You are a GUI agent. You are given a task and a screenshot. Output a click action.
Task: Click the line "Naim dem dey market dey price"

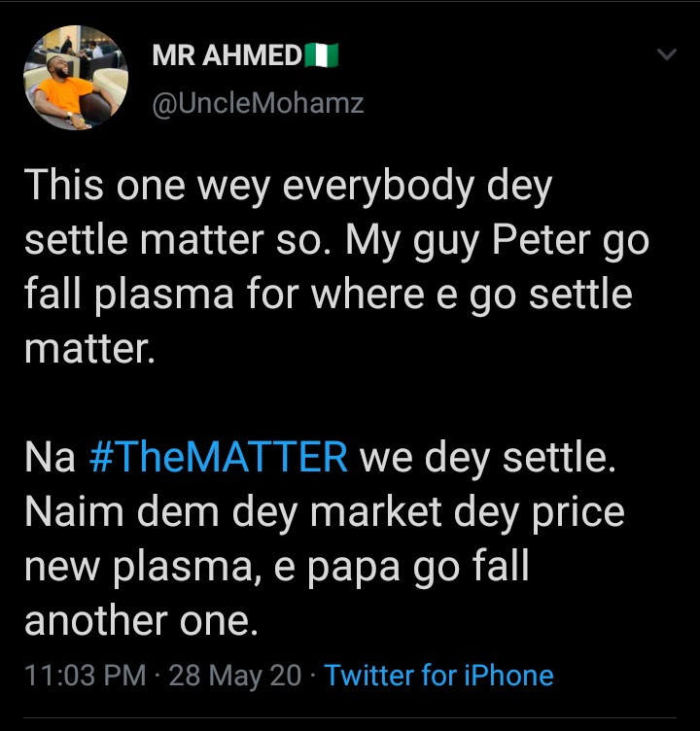[x=324, y=511]
